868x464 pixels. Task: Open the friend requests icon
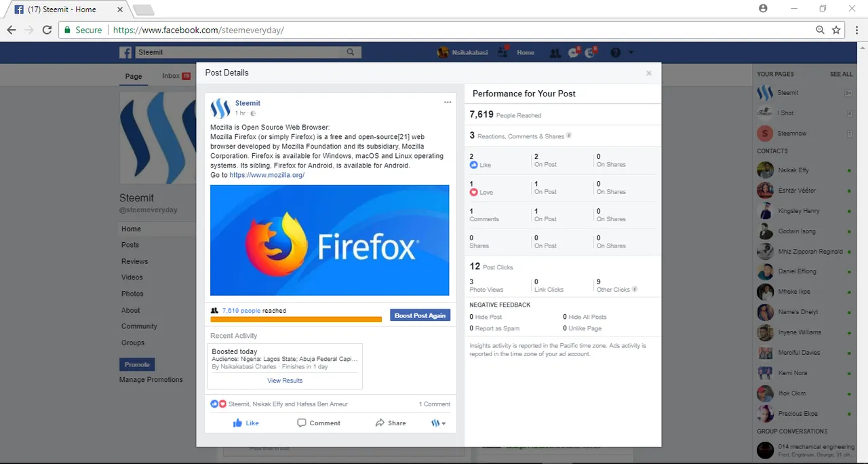click(555, 53)
